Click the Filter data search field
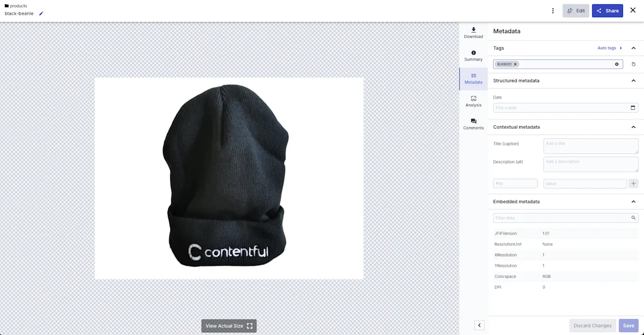The height and width of the screenshot is (335, 644). (565, 218)
